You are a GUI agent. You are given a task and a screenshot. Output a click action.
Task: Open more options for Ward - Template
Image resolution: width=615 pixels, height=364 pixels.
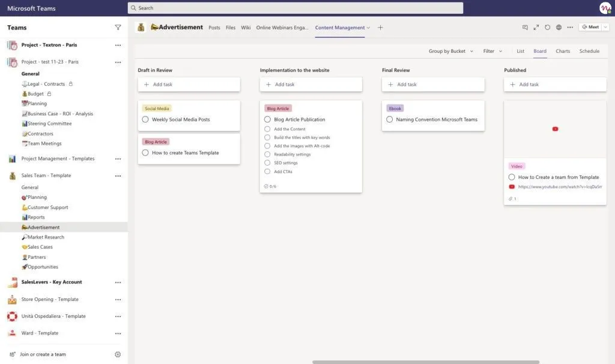pos(118,333)
